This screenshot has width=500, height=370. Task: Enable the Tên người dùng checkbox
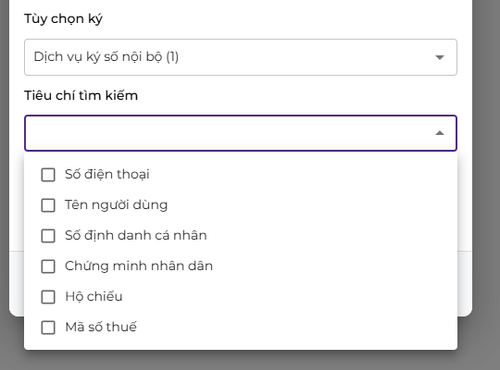click(48, 205)
